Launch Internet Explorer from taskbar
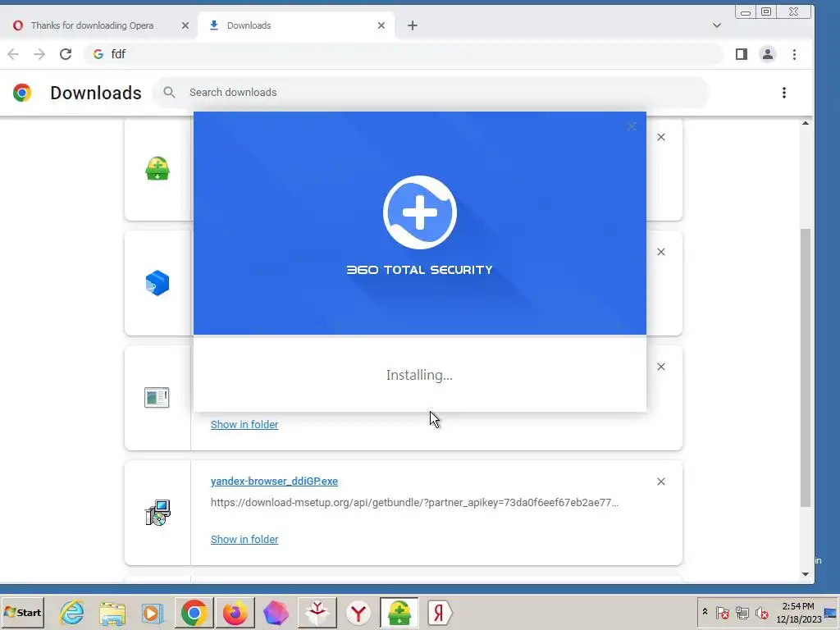 click(72, 612)
